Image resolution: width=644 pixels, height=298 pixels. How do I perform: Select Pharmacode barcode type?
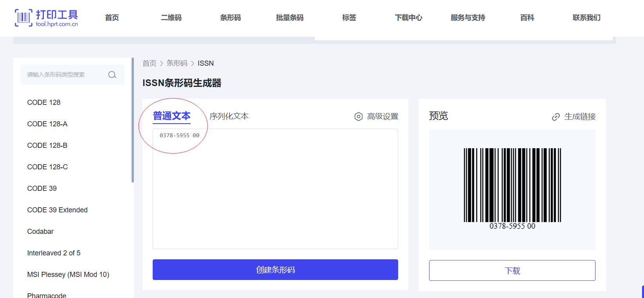[x=47, y=295]
